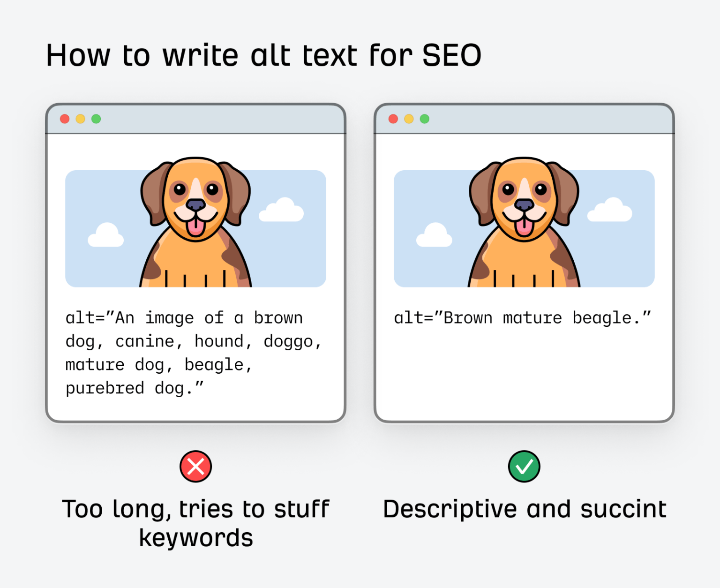Click the caption 'Too long, tries to stuff keywords'
The image size is (720, 588).
pyautogui.click(x=196, y=522)
